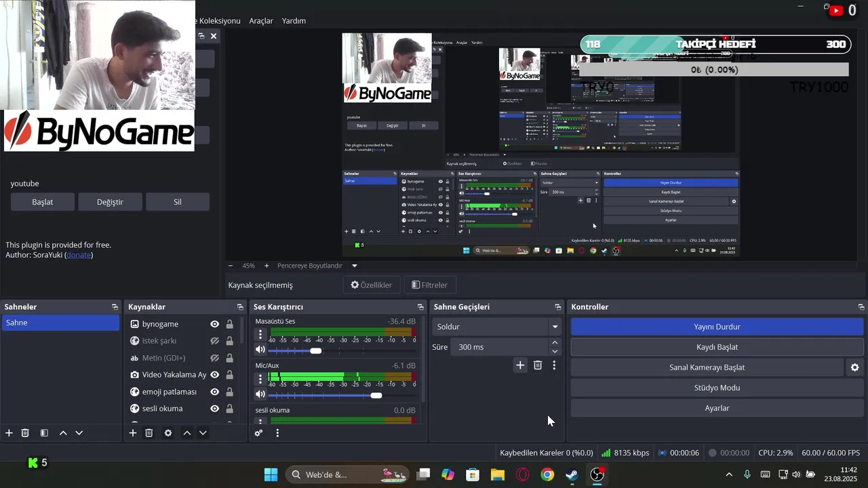Image resolution: width=868 pixels, height=488 pixels.
Task: Open source Özellikler button
Action: (x=372, y=285)
